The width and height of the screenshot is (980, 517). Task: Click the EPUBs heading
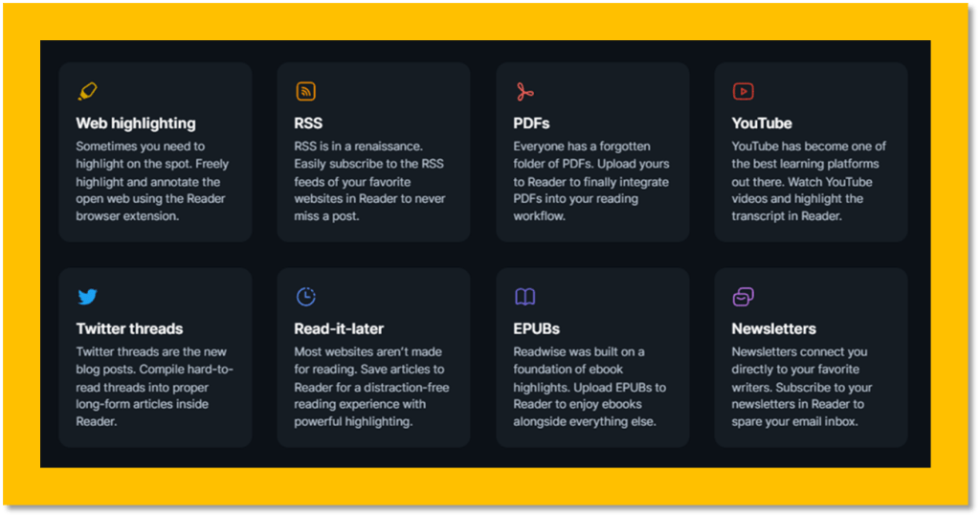536,328
